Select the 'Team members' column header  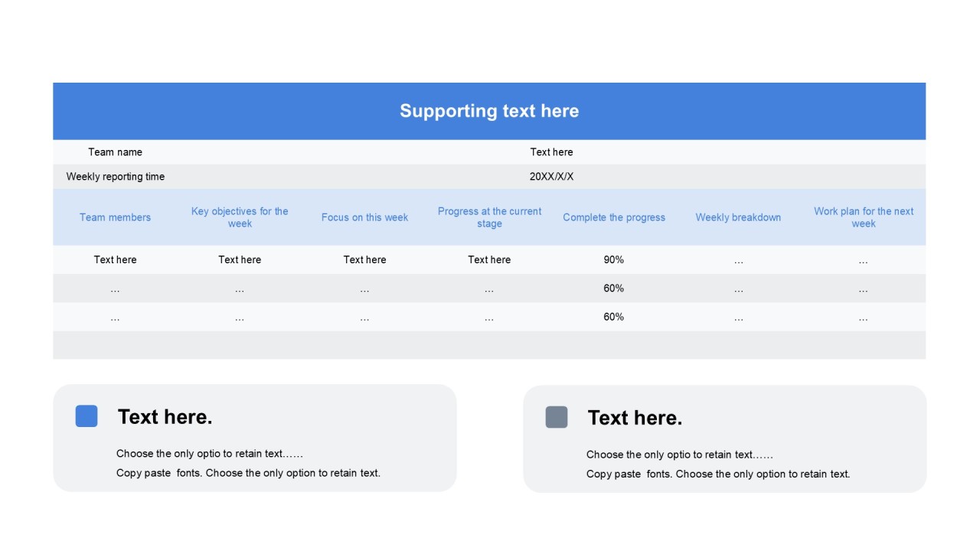[x=115, y=217]
